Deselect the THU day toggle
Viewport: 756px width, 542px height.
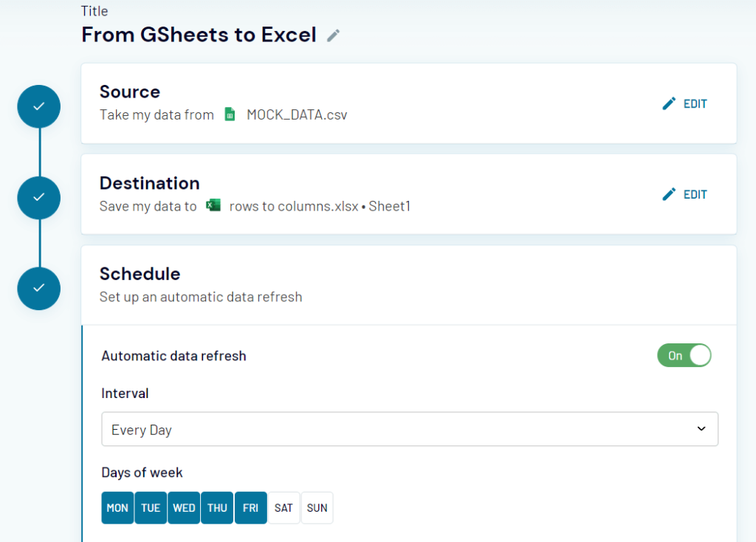pos(217,507)
